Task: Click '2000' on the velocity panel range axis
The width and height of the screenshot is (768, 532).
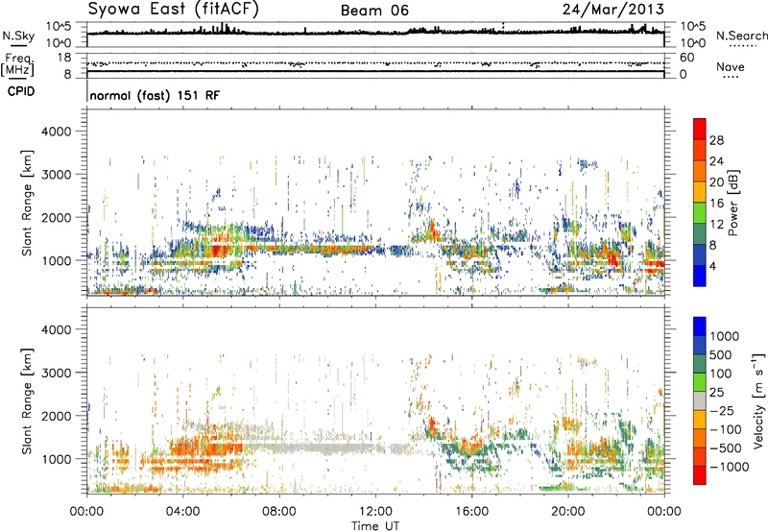Action: 56,416
